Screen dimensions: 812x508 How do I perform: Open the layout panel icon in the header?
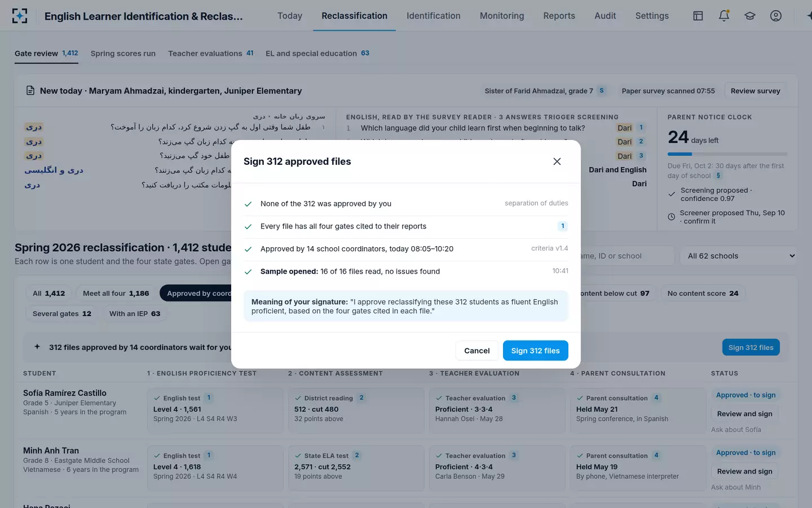(x=698, y=16)
